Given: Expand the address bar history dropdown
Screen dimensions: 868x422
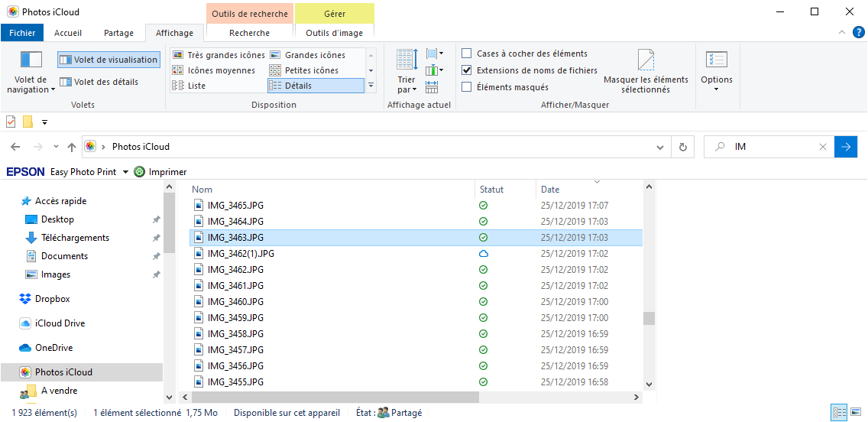Looking at the screenshot, I should 661,147.
